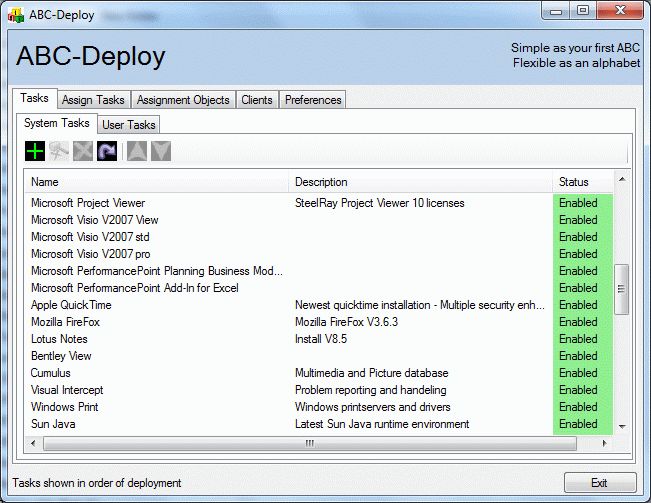
Task: Select the Microsoft Project Viewer row
Action: tap(319, 203)
